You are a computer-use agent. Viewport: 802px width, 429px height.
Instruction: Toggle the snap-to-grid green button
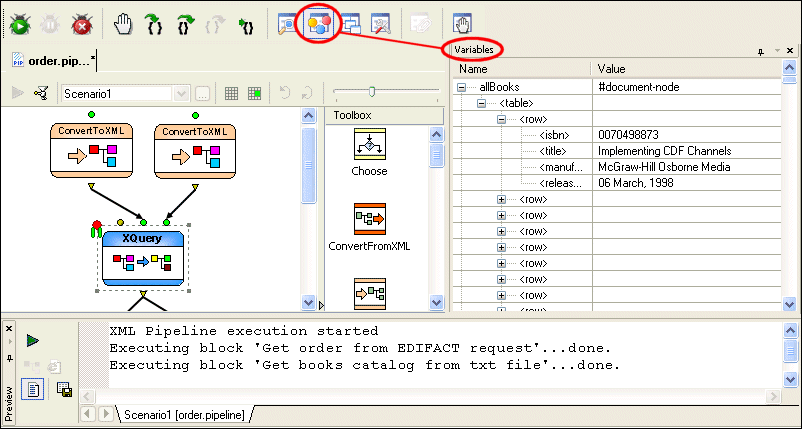pyautogui.click(x=255, y=93)
